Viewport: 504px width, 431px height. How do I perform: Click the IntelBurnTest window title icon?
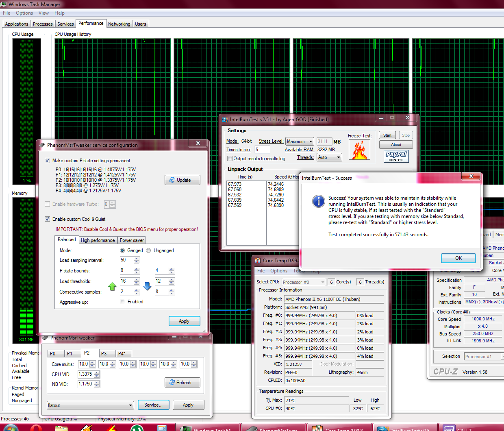(225, 120)
